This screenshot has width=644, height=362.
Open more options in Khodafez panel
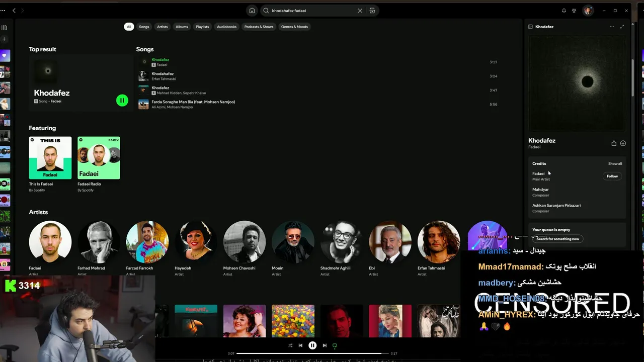click(612, 27)
